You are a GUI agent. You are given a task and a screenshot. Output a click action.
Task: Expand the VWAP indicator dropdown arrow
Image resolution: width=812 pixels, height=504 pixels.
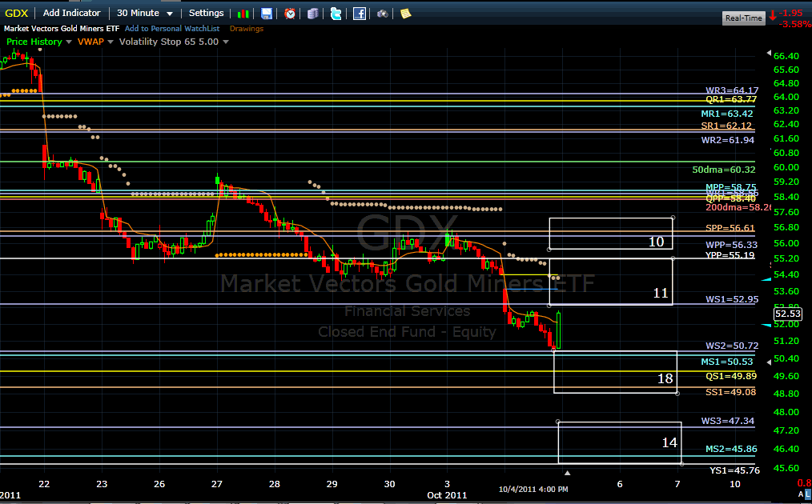coord(111,42)
